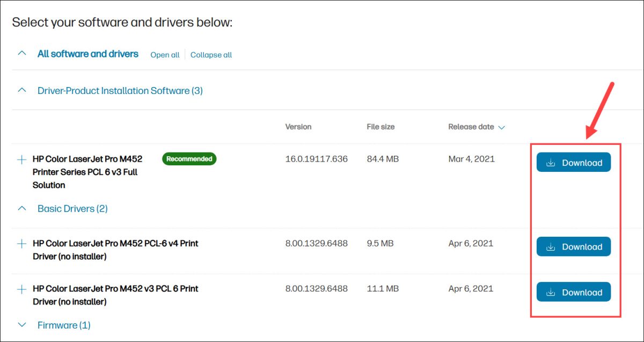Collapse the All software and drivers chevron
The width and height of the screenshot is (644, 342).
[22, 54]
